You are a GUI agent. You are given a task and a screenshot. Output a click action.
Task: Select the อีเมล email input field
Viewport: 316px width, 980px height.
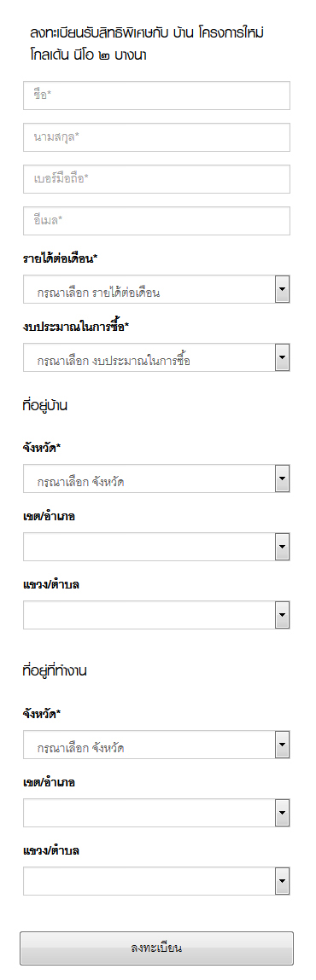[156, 221]
